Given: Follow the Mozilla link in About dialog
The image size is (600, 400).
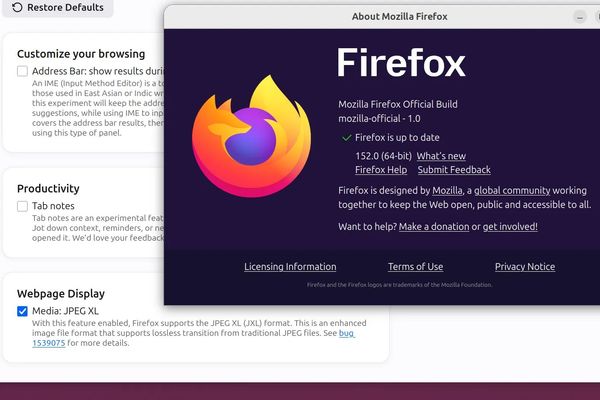Looking at the screenshot, I should coord(447,191).
